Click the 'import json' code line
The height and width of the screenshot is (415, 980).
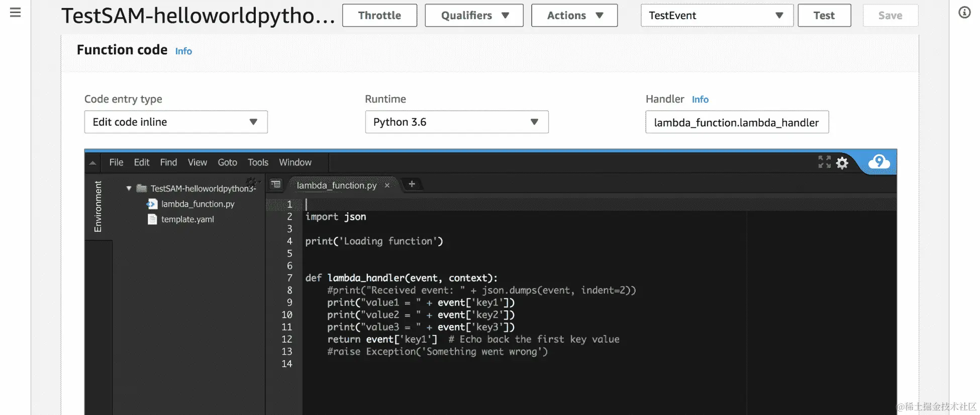coord(336,217)
